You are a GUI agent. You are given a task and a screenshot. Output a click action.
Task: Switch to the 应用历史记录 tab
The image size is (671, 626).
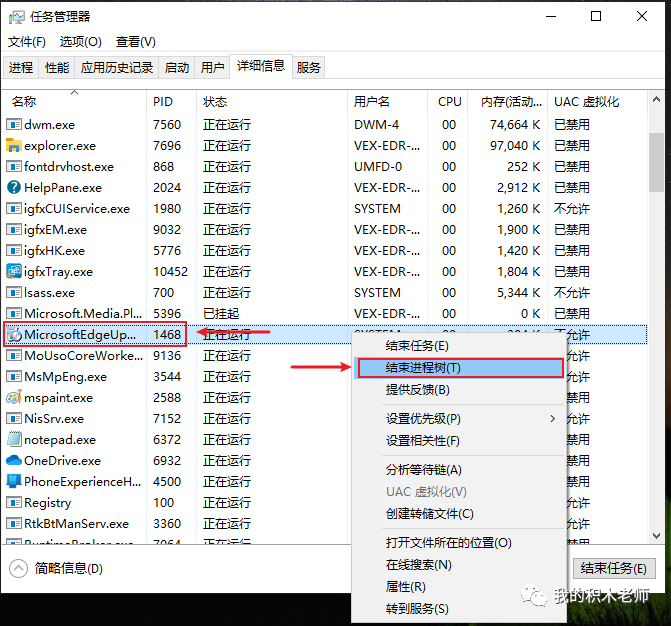click(116, 67)
